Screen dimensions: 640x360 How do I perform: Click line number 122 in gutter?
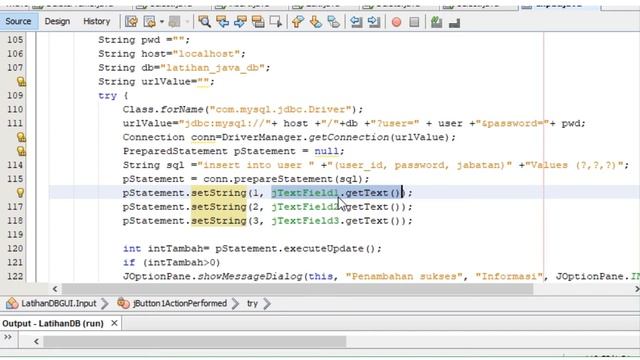15,276
